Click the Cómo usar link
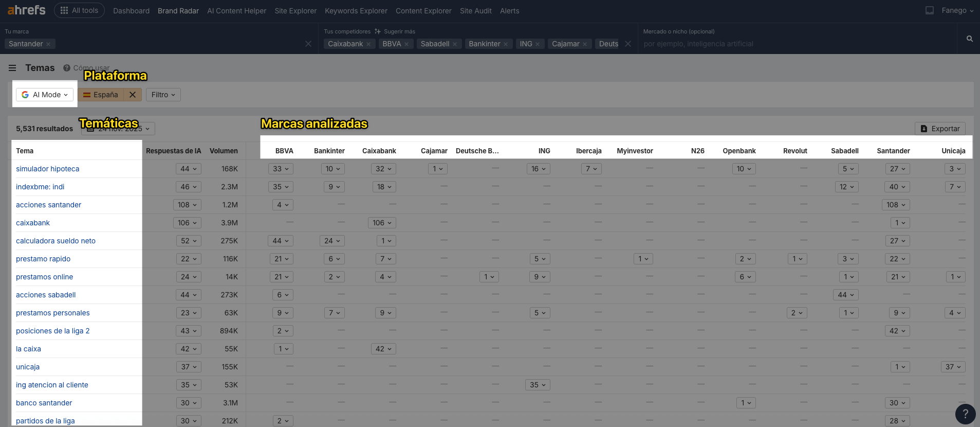Viewport: 980px width, 427px height. [x=91, y=68]
